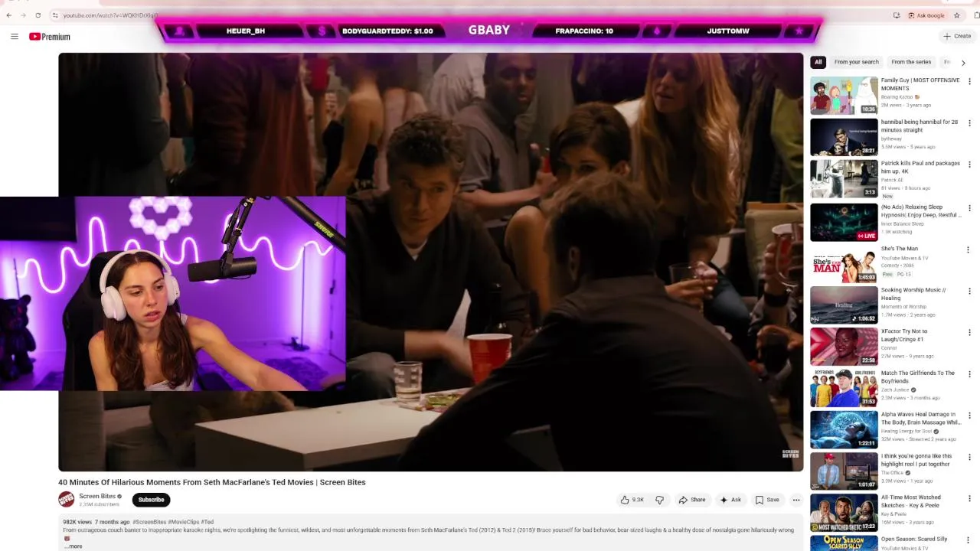Image resolution: width=980 pixels, height=551 pixels.
Task: Open options for She's The Man
Action: [968, 249]
